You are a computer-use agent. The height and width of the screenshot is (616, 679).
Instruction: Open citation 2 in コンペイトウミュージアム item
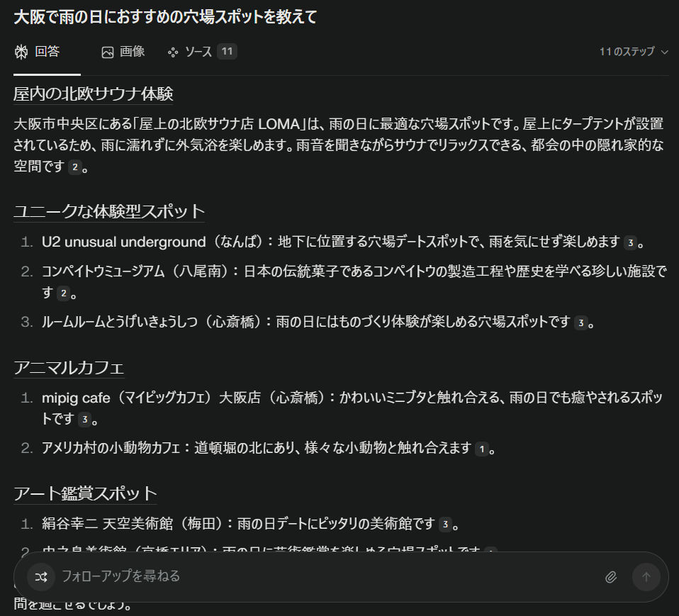coord(64,293)
